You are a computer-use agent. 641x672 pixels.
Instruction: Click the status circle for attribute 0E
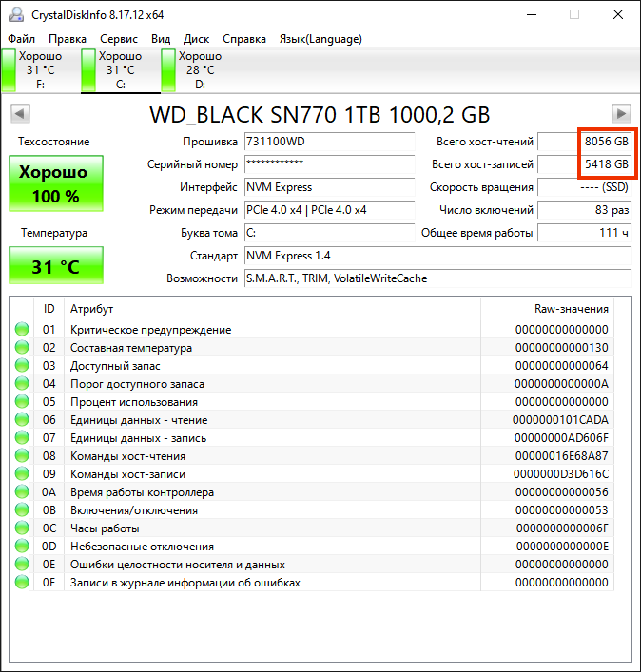point(22,564)
